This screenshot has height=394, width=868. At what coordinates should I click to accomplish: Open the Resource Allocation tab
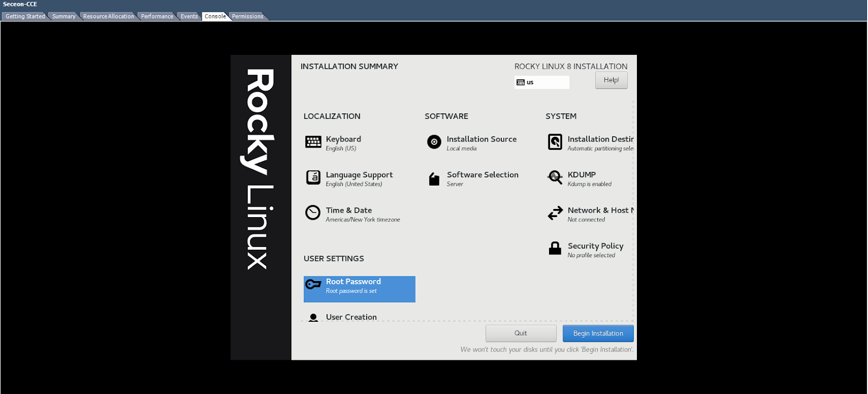point(108,16)
